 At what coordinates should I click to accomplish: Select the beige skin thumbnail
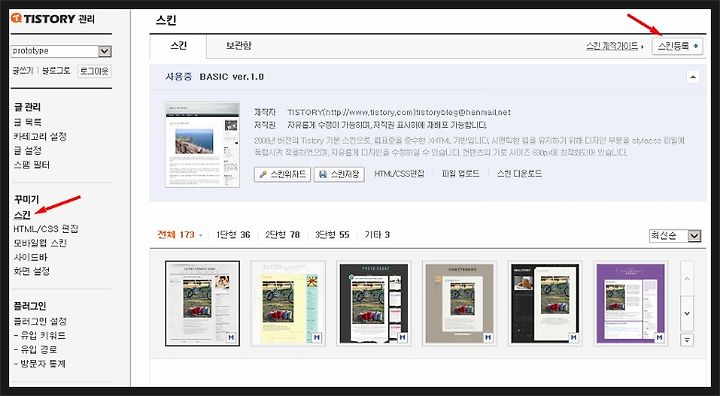coord(460,304)
